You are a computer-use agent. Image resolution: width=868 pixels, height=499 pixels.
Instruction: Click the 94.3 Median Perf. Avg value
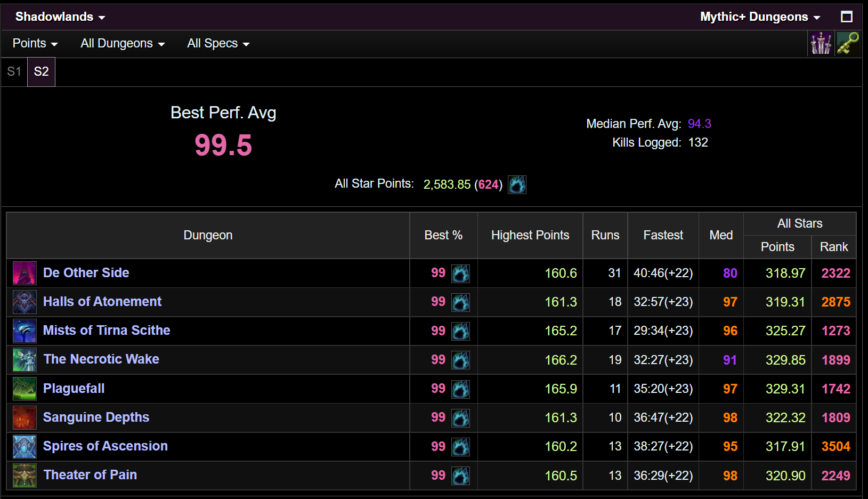coord(699,124)
